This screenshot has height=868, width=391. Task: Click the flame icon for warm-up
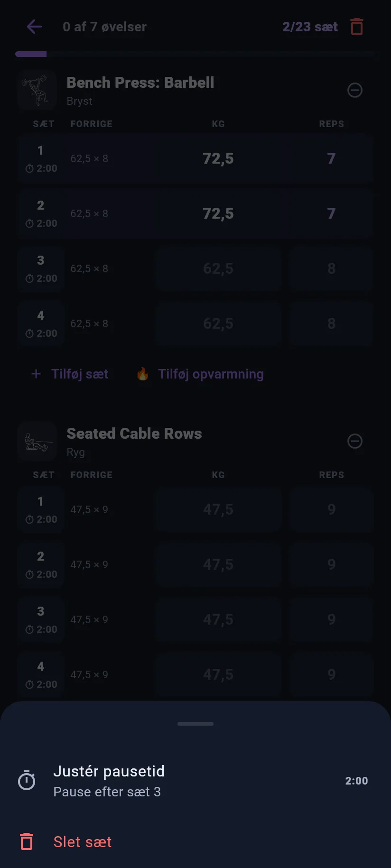click(142, 374)
